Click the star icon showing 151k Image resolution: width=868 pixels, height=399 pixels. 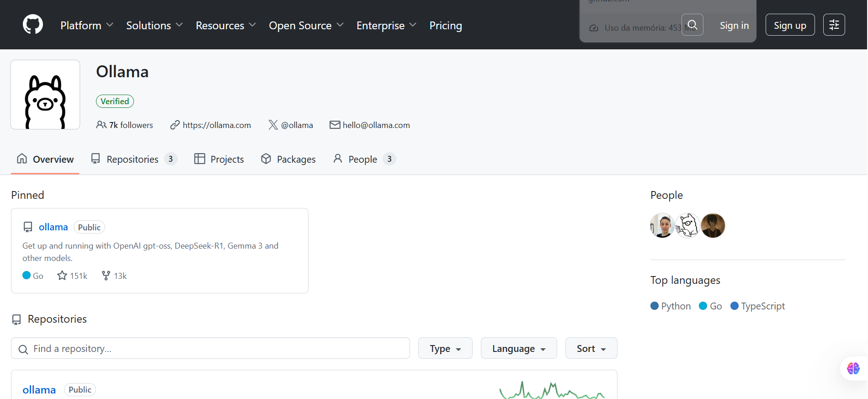62,276
